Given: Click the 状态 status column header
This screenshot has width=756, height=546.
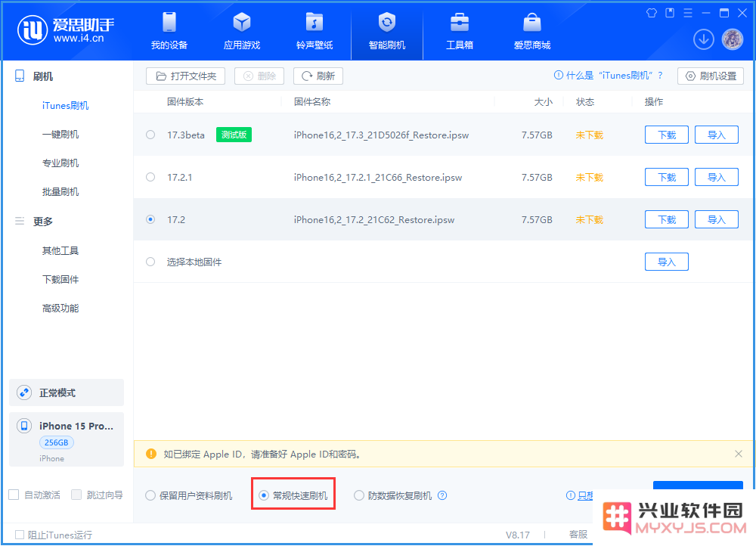Looking at the screenshot, I should 585,102.
